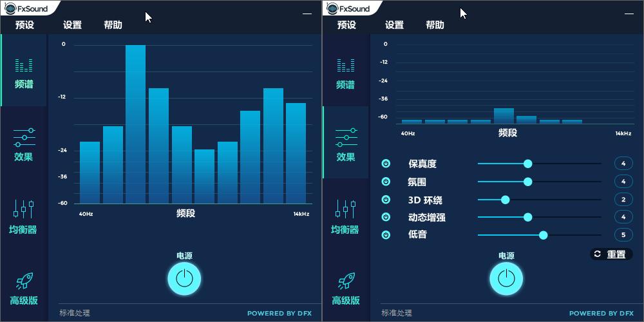
Task: Click the 氛围 slider handle
Action: tap(528, 182)
